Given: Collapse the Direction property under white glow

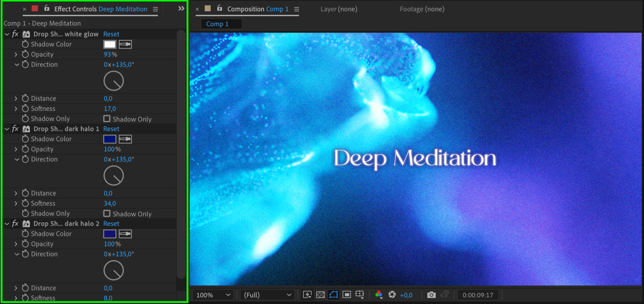Looking at the screenshot, I should [17, 64].
